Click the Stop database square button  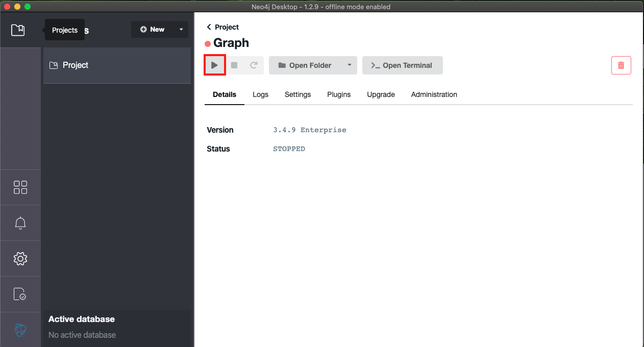[x=234, y=65]
